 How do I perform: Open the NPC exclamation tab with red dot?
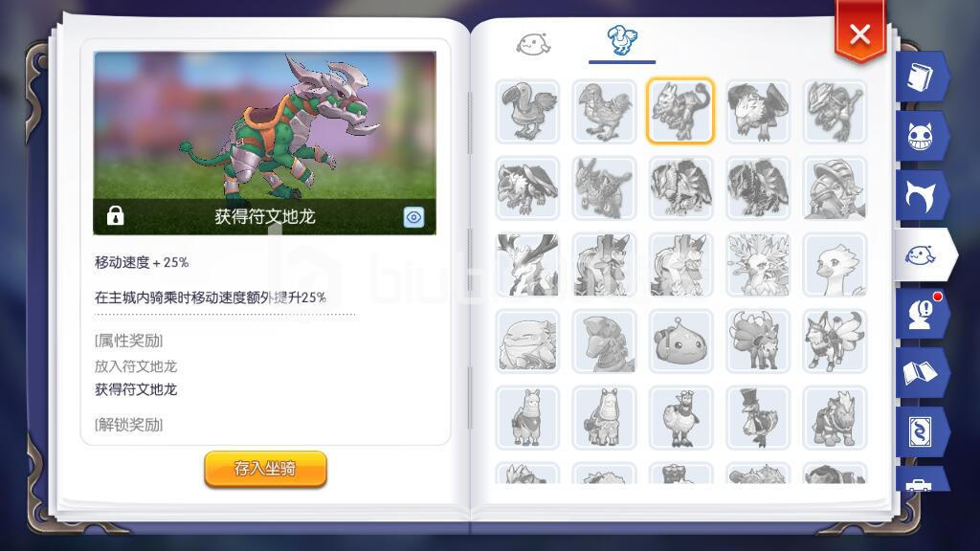(921, 314)
